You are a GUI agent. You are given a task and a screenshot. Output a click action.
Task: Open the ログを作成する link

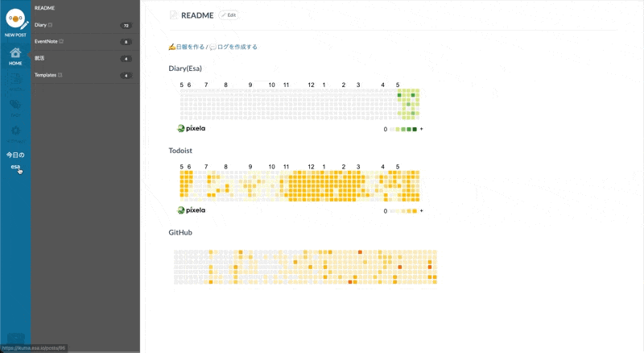(233, 47)
